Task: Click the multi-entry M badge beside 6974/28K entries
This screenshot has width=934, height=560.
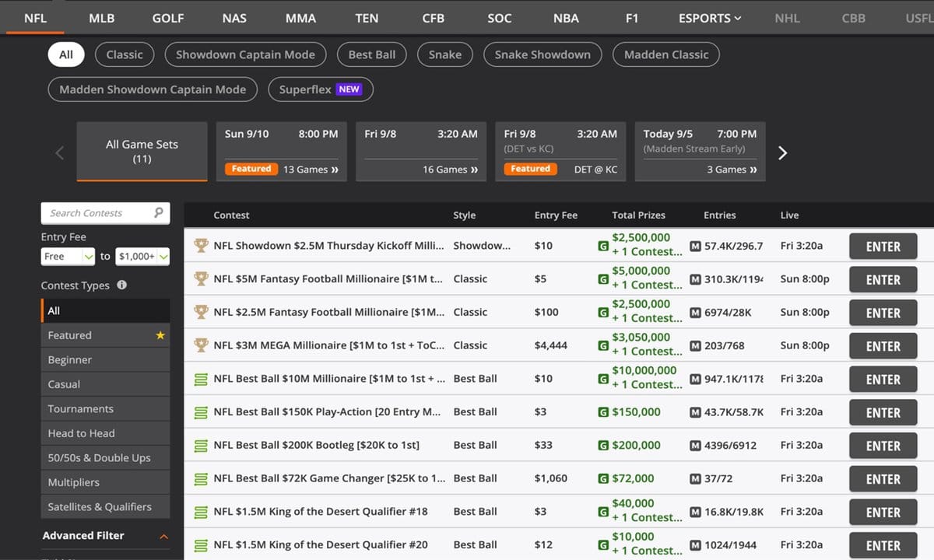Action: point(696,312)
